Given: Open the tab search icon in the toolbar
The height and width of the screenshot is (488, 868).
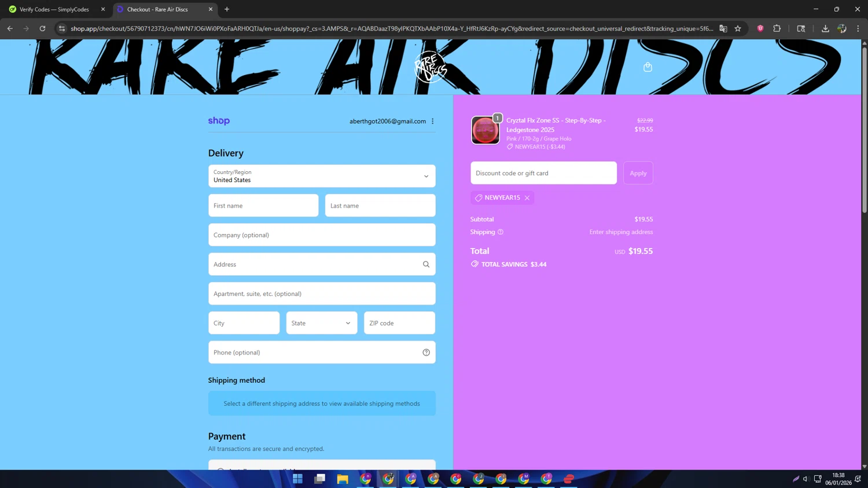Looking at the screenshot, I should click(801, 28).
